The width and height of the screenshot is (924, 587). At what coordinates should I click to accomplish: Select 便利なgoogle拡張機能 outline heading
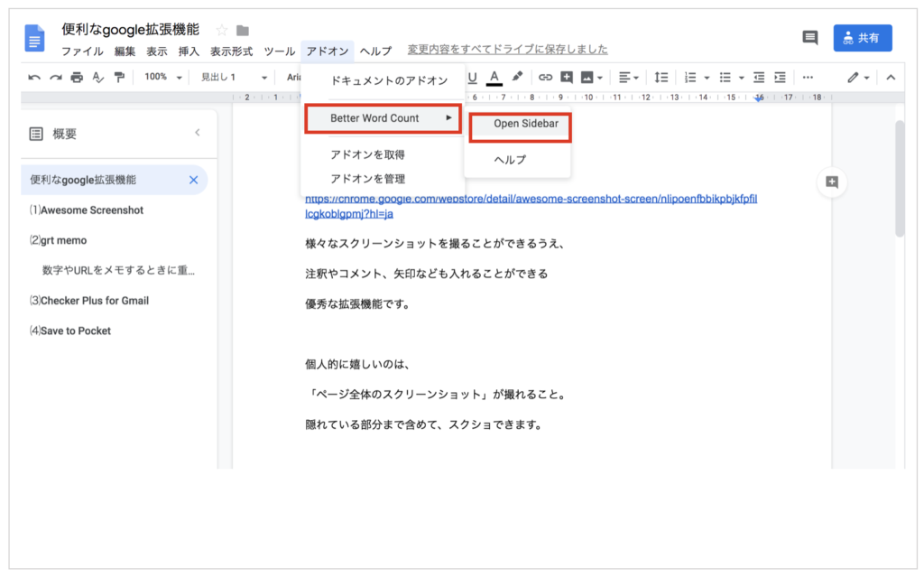click(x=83, y=180)
